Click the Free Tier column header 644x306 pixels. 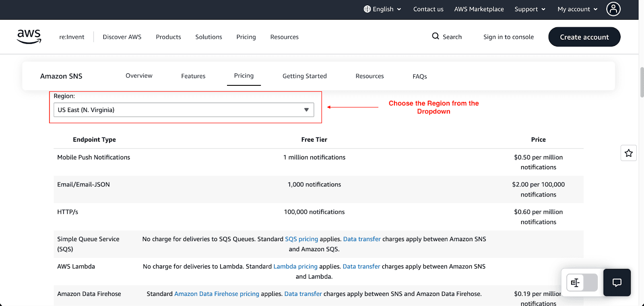[314, 140]
